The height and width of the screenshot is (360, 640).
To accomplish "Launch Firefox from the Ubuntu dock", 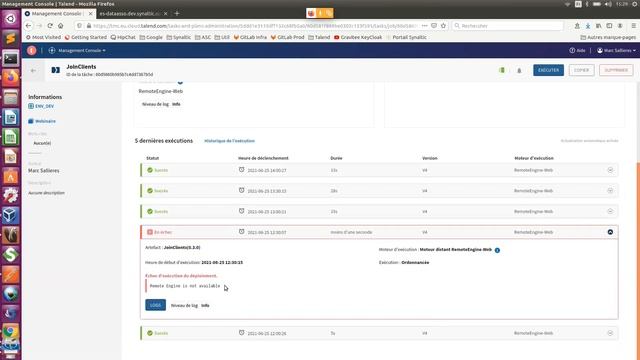I will pyautogui.click(x=11, y=78).
